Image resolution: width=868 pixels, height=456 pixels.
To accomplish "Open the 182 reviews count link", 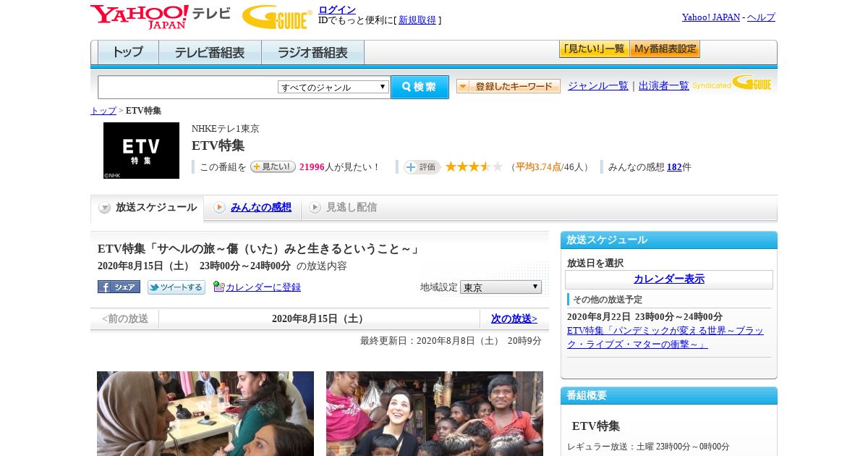I will [674, 167].
